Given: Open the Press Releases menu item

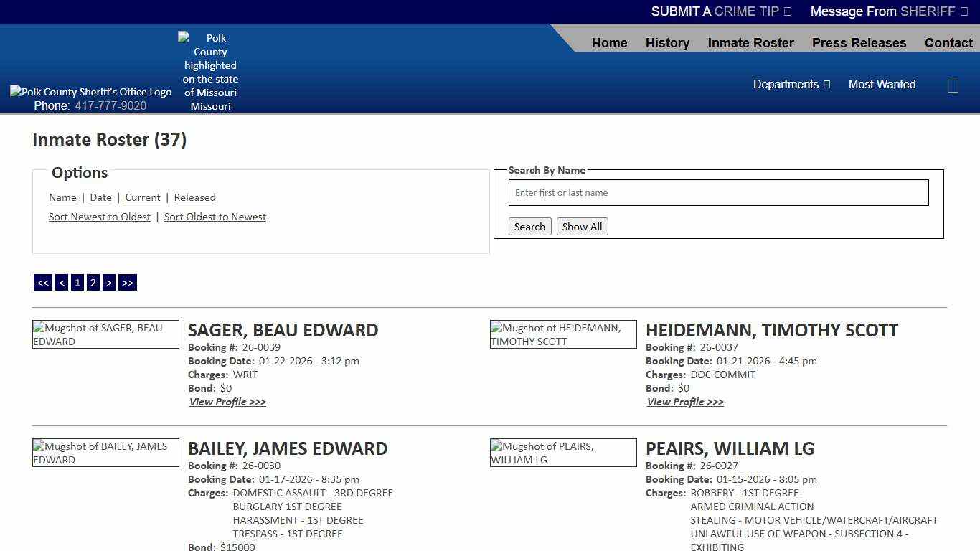Looking at the screenshot, I should 859,43.
